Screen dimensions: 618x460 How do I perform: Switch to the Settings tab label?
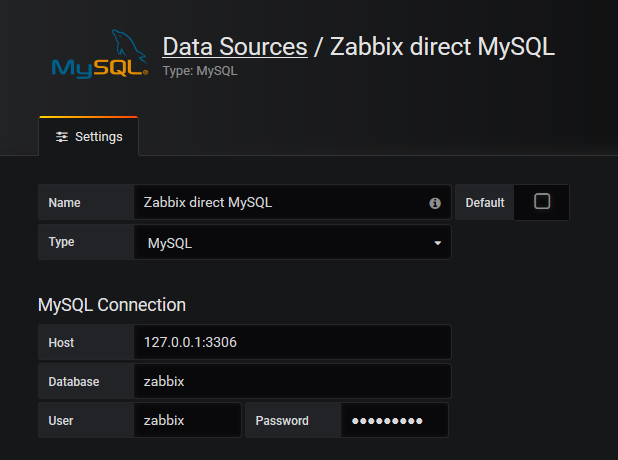click(x=98, y=137)
